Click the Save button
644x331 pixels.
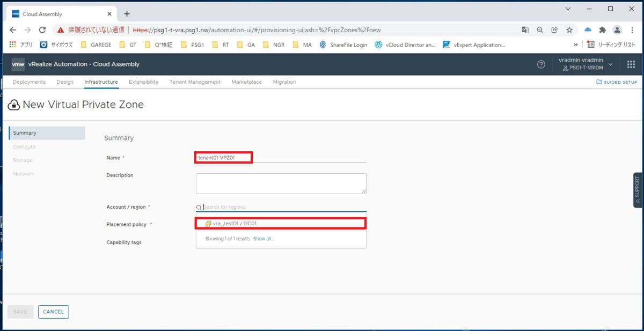(x=20, y=312)
